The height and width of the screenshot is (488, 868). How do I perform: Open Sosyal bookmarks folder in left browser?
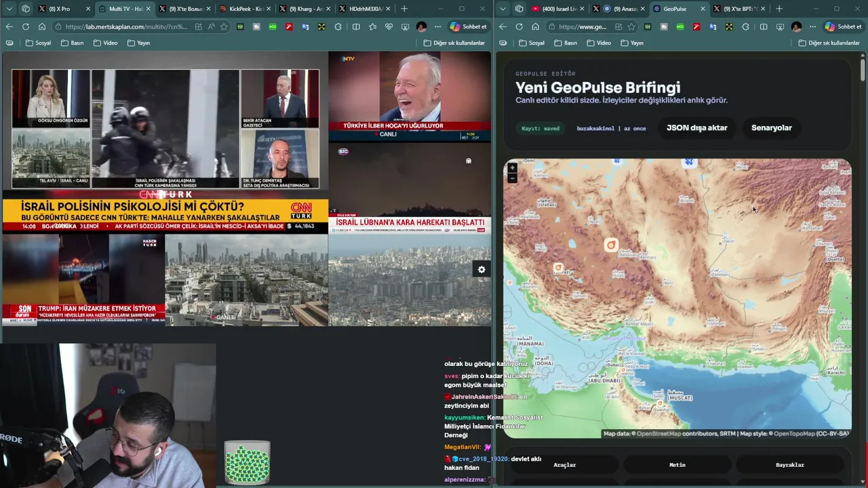click(38, 43)
